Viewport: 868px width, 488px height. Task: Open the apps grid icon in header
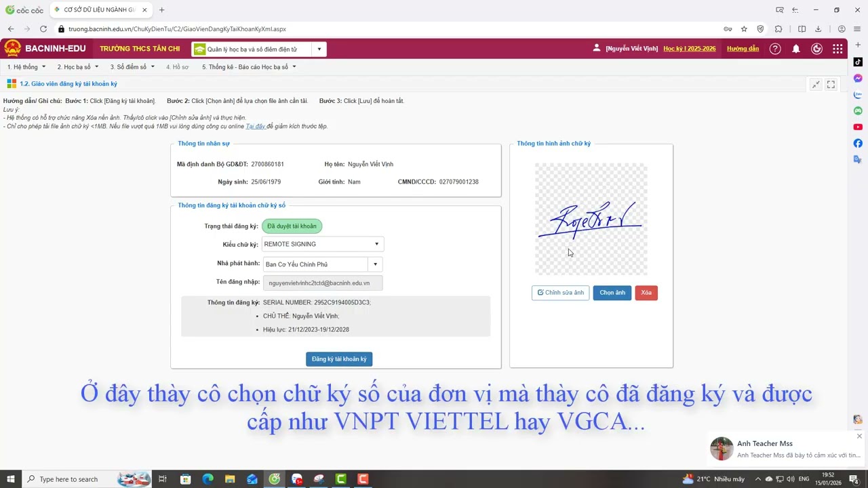tap(838, 49)
